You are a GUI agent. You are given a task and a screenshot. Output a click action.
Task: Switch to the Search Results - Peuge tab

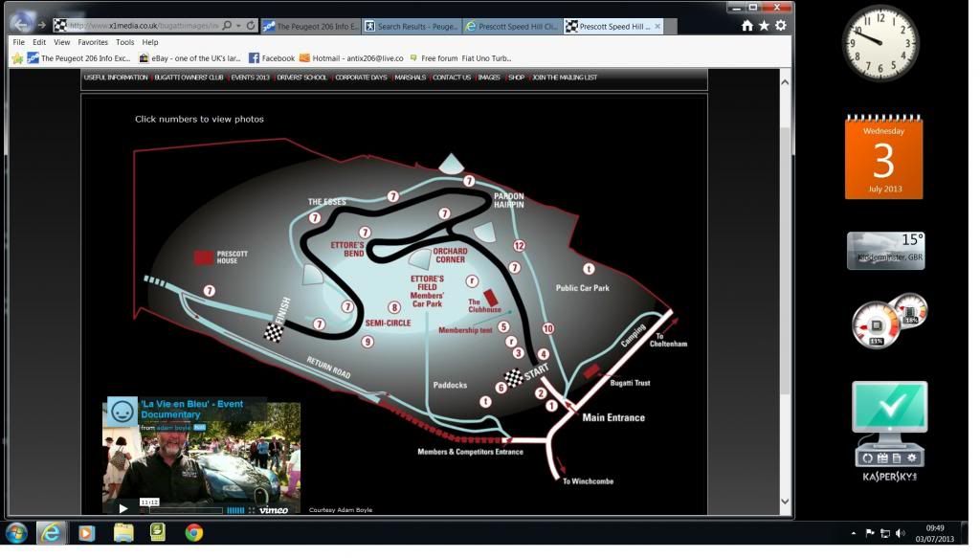[412, 26]
